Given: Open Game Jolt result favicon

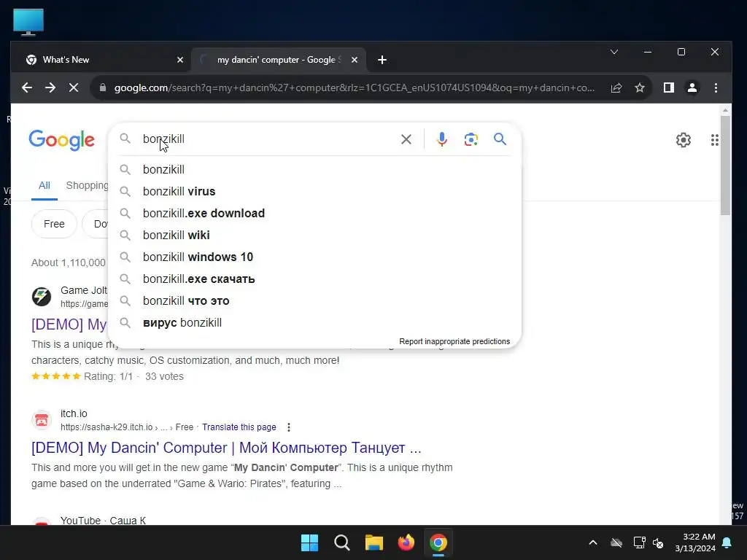Looking at the screenshot, I should tap(42, 297).
